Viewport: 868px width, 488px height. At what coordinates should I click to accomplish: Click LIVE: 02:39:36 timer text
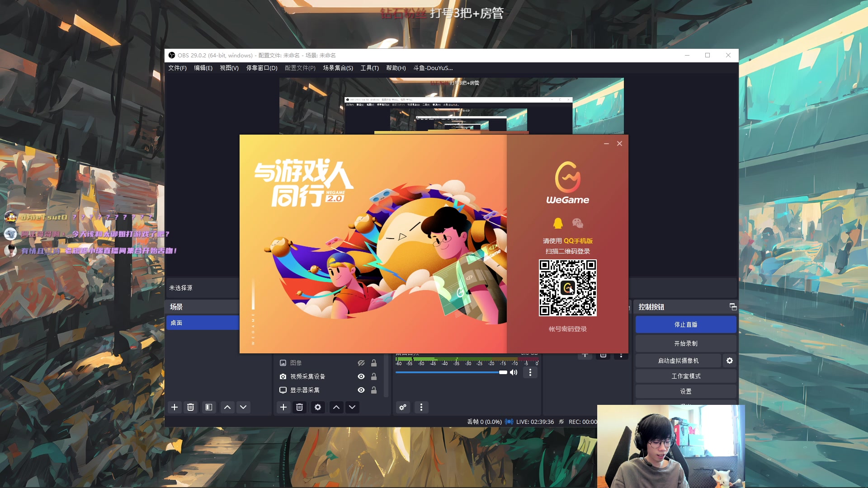(535, 422)
